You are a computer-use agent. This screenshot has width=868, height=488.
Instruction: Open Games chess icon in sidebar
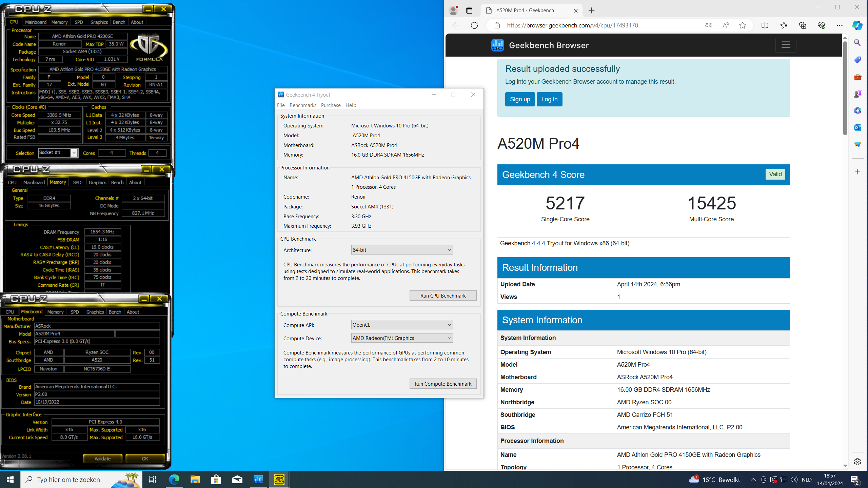tap(857, 94)
